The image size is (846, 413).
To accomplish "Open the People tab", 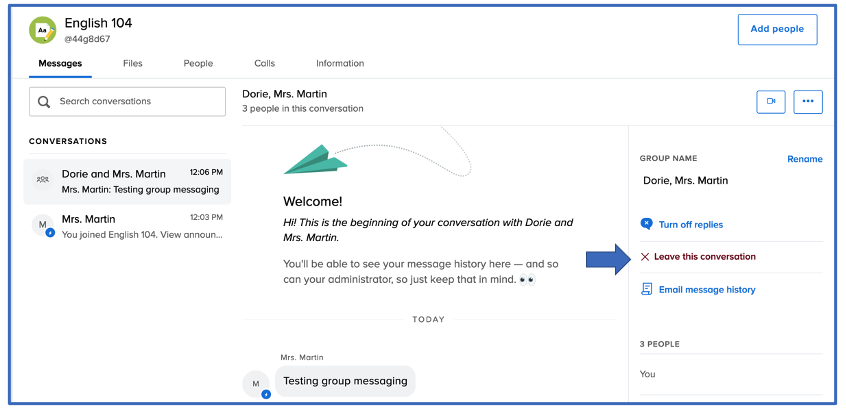I will 198,64.
